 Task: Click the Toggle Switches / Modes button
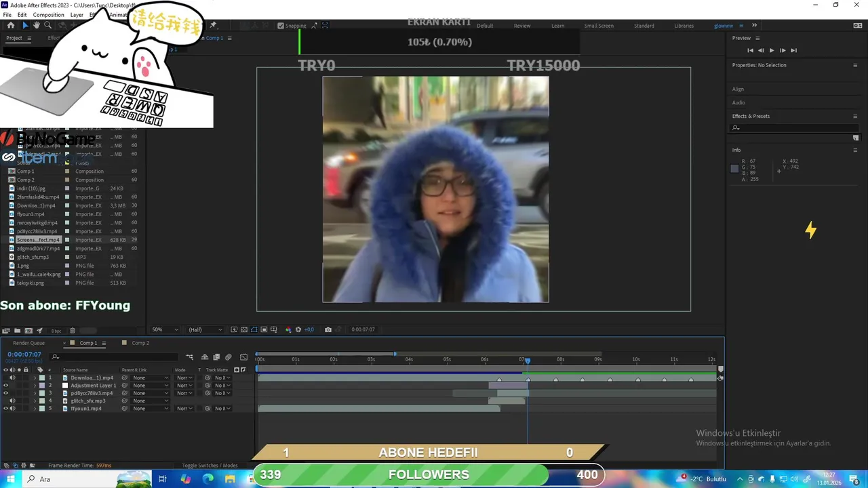(210, 466)
